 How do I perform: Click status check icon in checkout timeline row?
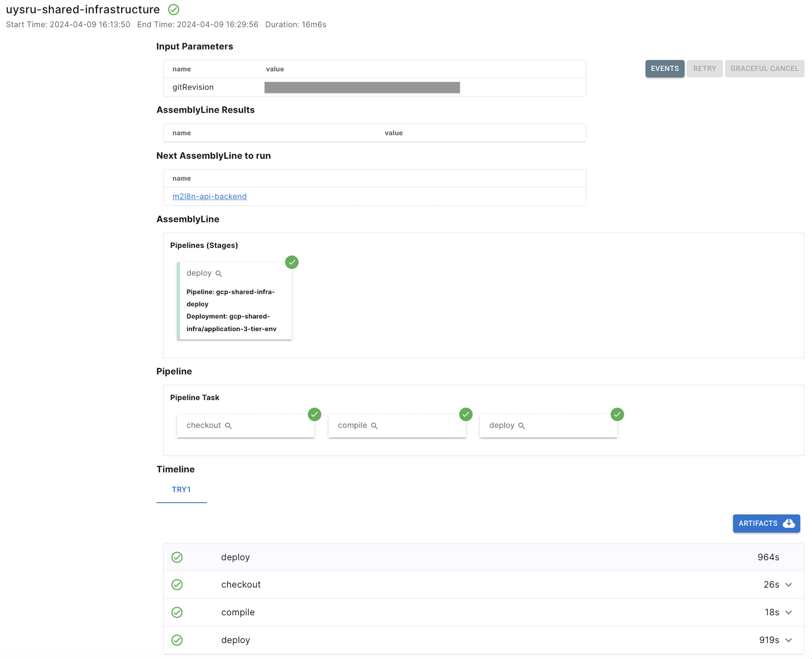[177, 585]
